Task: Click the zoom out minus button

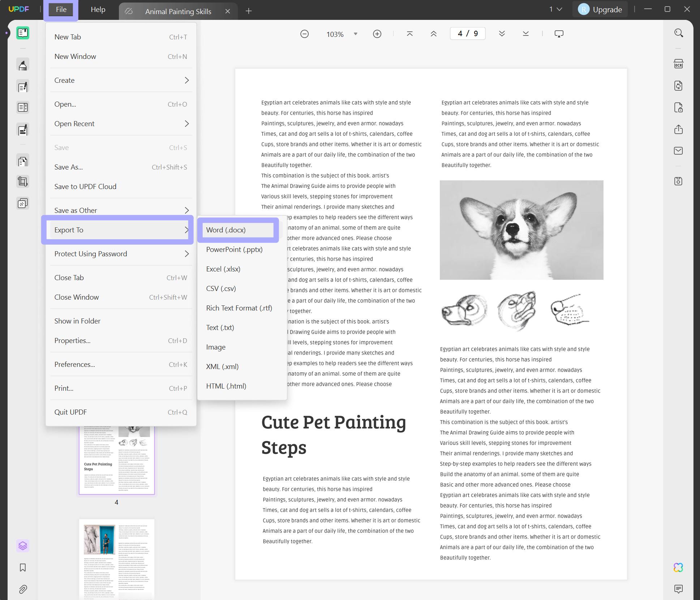Action: (x=304, y=34)
